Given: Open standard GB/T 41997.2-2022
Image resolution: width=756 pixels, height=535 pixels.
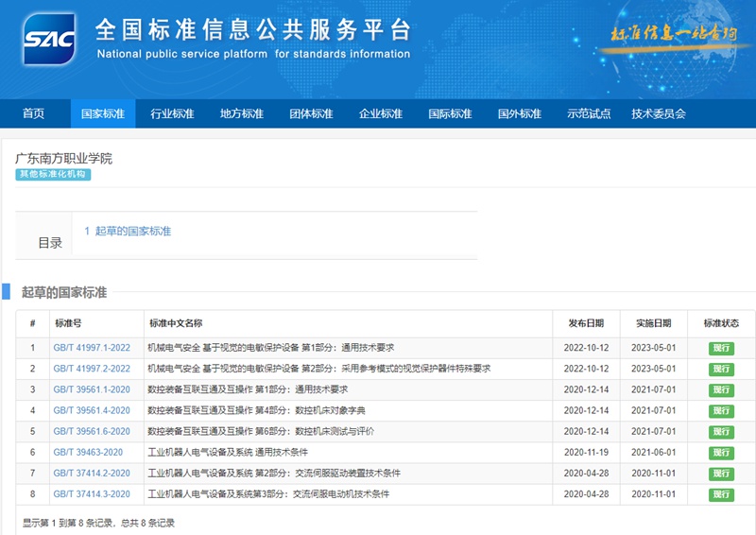Looking at the screenshot, I should click(92, 369).
